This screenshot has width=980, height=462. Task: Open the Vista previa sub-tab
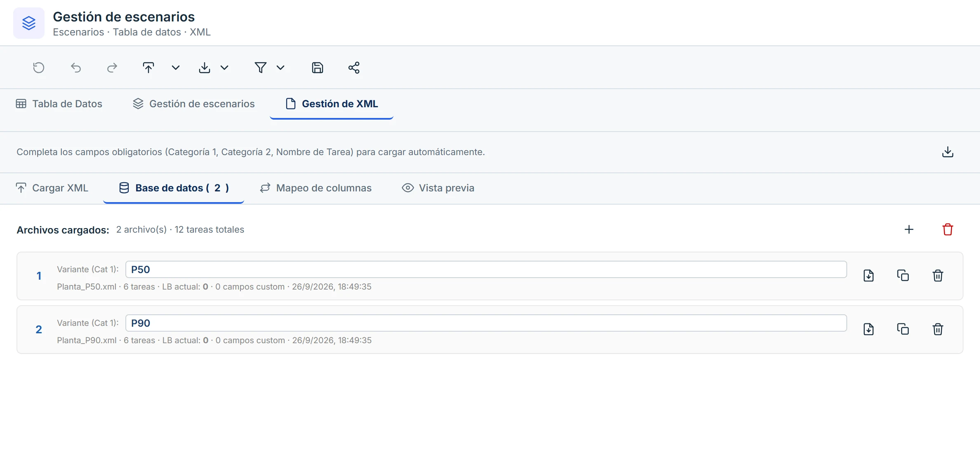[438, 188]
